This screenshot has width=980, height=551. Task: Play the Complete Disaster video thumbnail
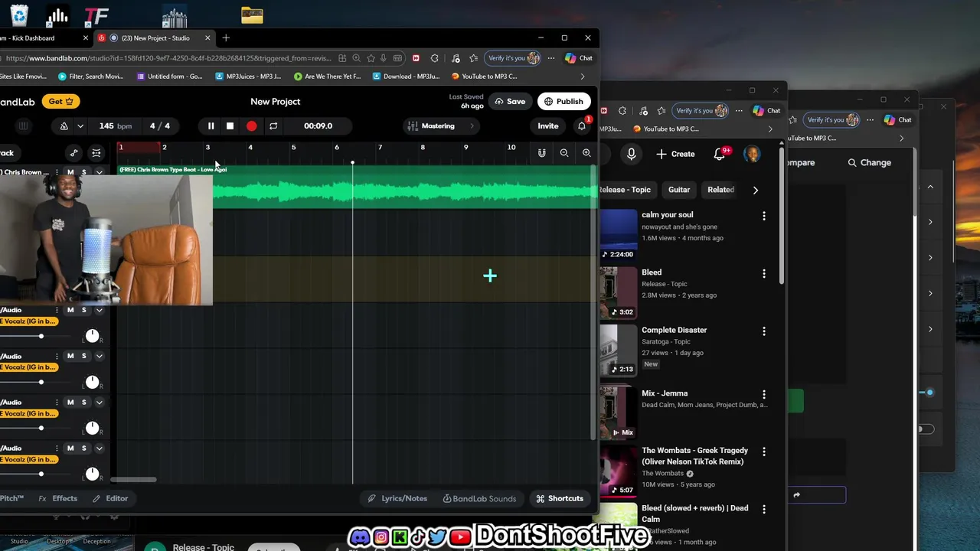point(619,349)
